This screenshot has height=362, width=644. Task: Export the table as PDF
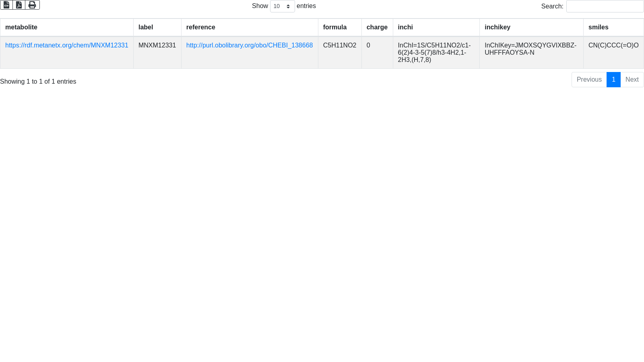[19, 5]
